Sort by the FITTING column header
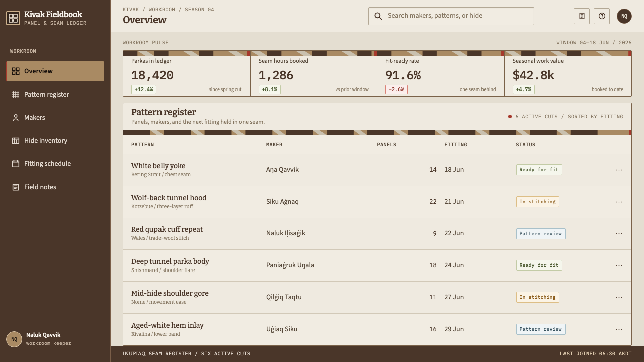Image resolution: width=644 pixels, height=362 pixels. (x=456, y=145)
